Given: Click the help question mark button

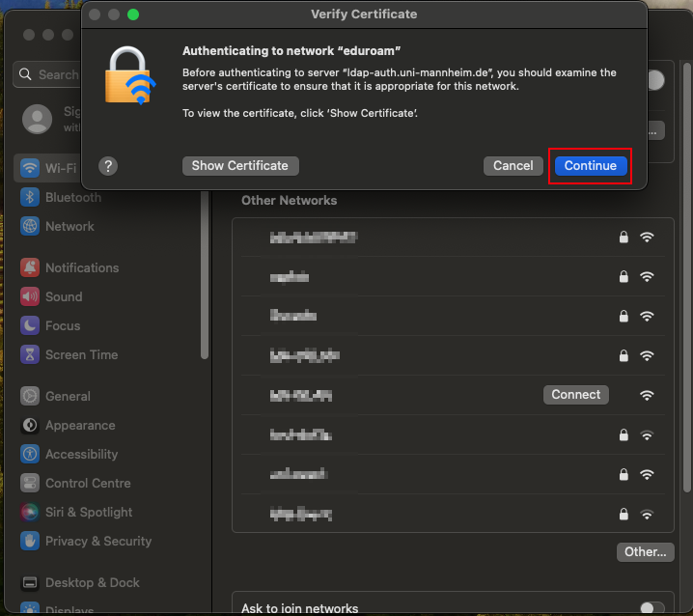Looking at the screenshot, I should coord(108,166).
